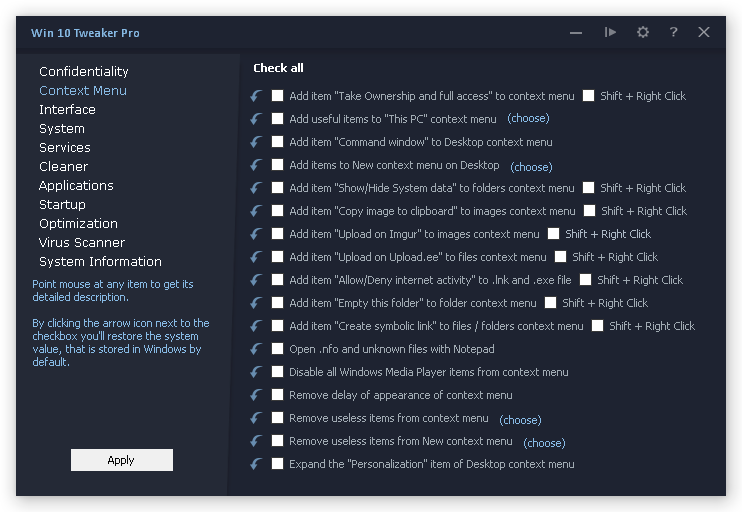The height and width of the screenshot is (512, 742).
Task: Enable "Copy image to clipboard" checkbox
Action: (x=278, y=211)
